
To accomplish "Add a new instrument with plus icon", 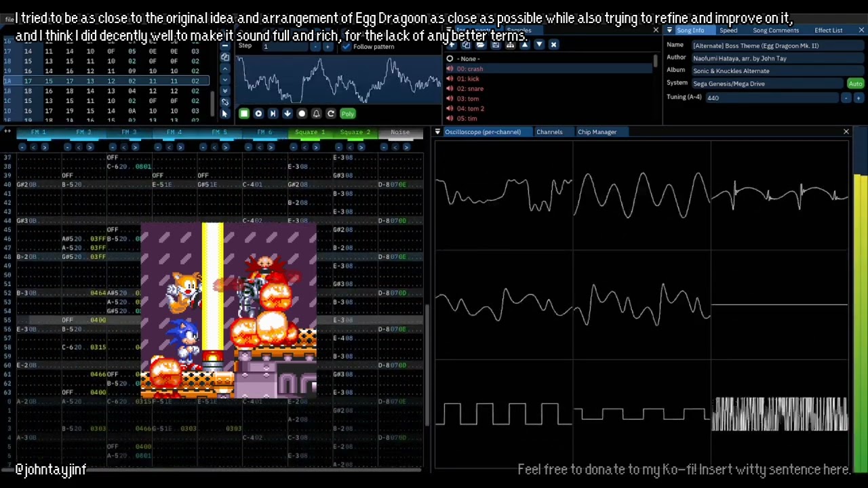I will pos(451,44).
